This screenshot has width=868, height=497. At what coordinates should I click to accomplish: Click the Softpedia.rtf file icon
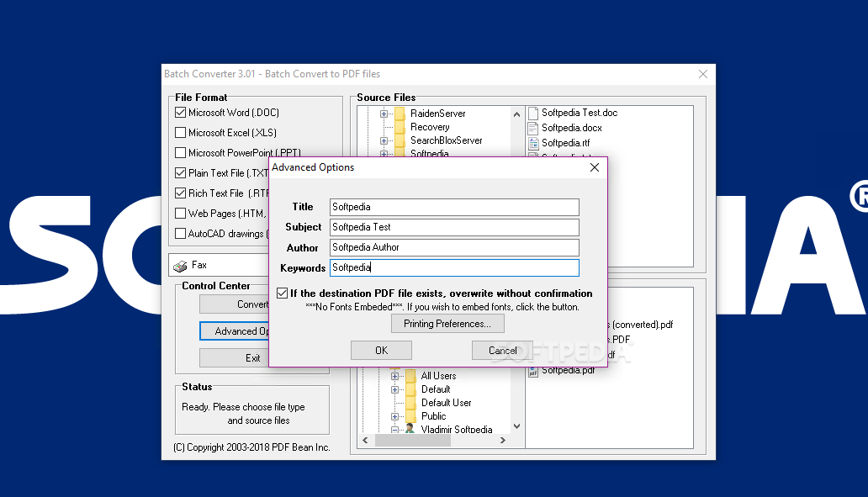point(533,144)
